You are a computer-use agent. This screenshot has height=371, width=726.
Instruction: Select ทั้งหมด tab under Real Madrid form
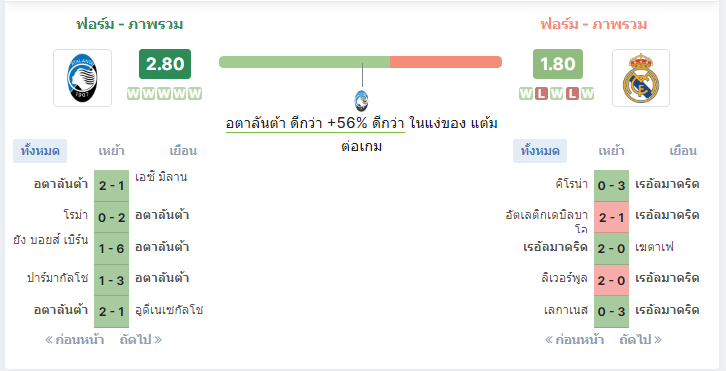click(540, 151)
